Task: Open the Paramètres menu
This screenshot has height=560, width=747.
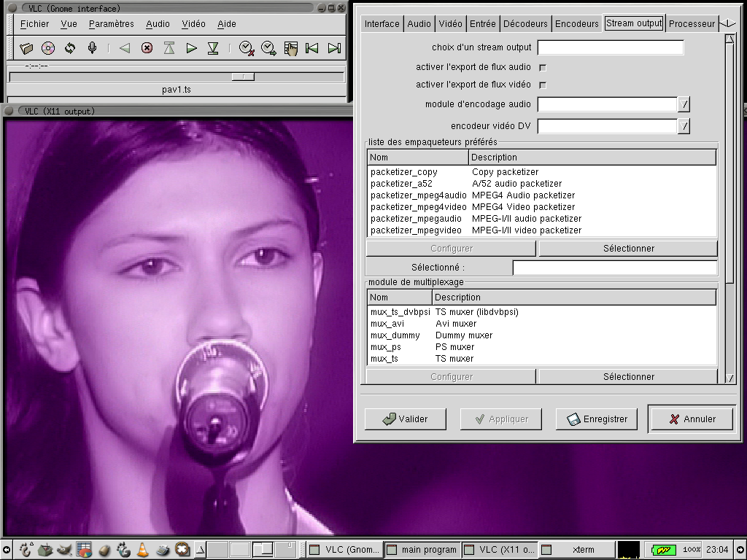Action: pyautogui.click(x=111, y=24)
